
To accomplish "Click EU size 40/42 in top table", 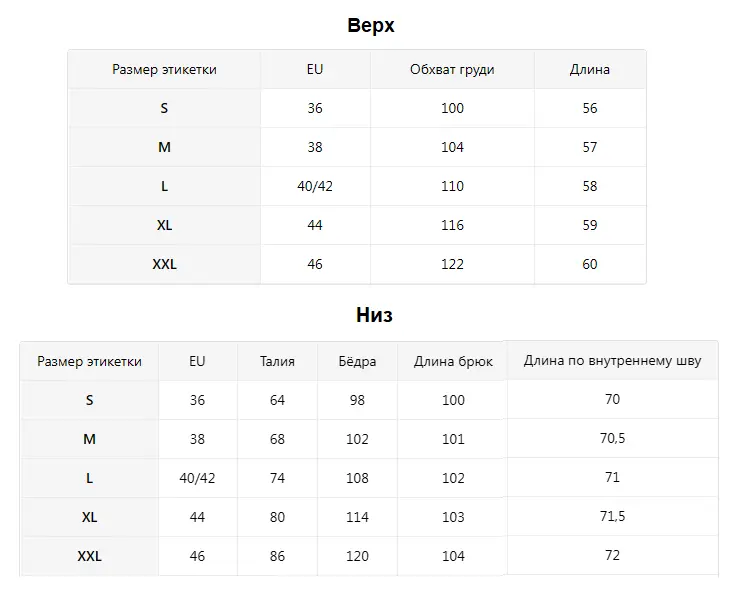I will pyautogui.click(x=315, y=186).
